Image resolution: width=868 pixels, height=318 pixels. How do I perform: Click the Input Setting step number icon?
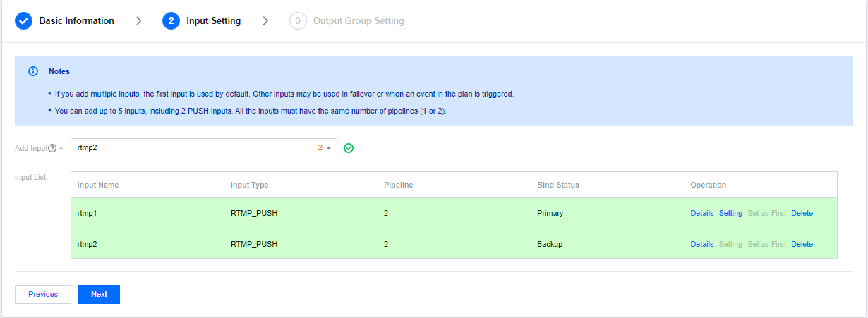tap(171, 21)
